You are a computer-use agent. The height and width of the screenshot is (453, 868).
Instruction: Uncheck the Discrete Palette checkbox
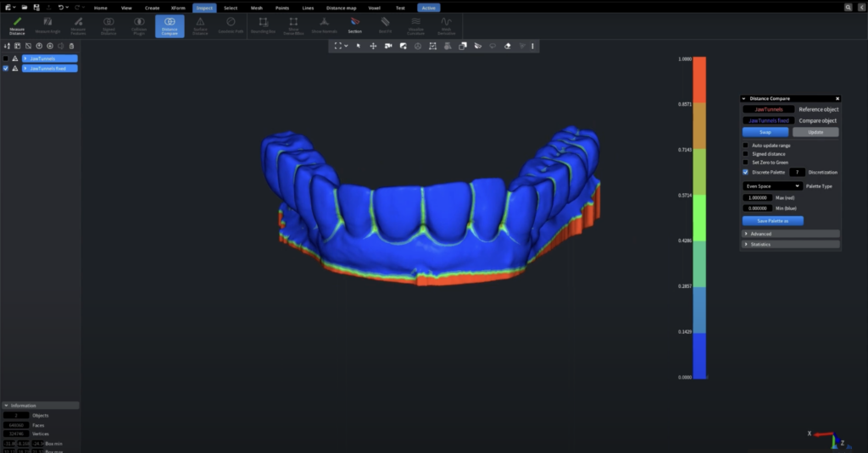point(746,172)
